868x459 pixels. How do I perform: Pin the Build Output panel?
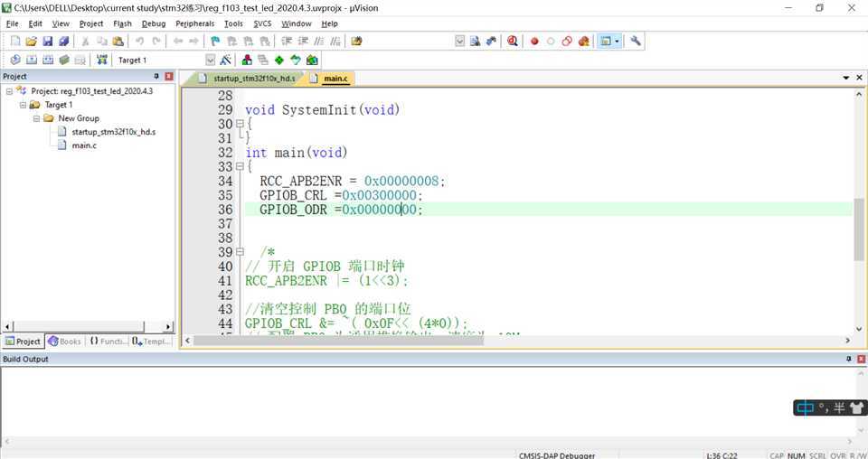click(x=849, y=359)
